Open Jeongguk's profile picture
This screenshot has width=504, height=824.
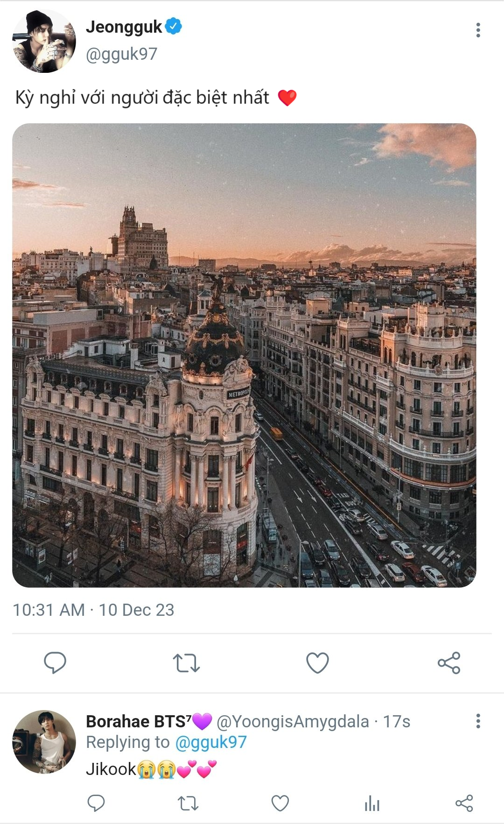click(x=44, y=41)
